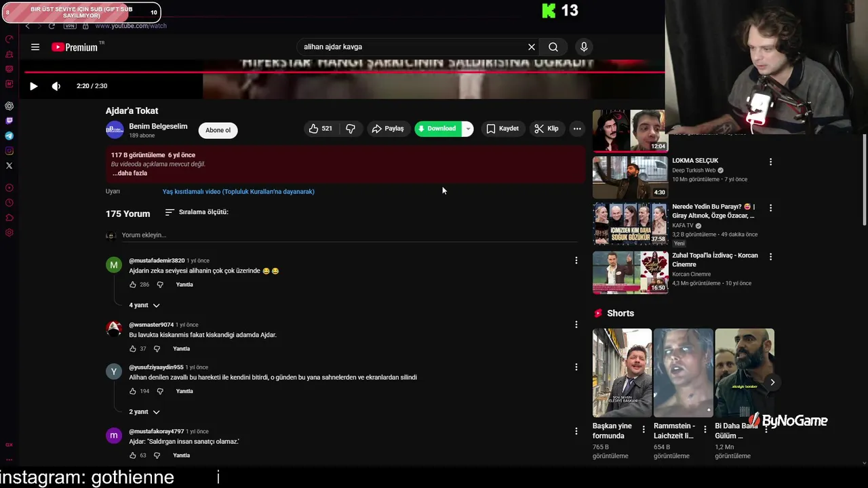Clear the search box text

coord(532,47)
